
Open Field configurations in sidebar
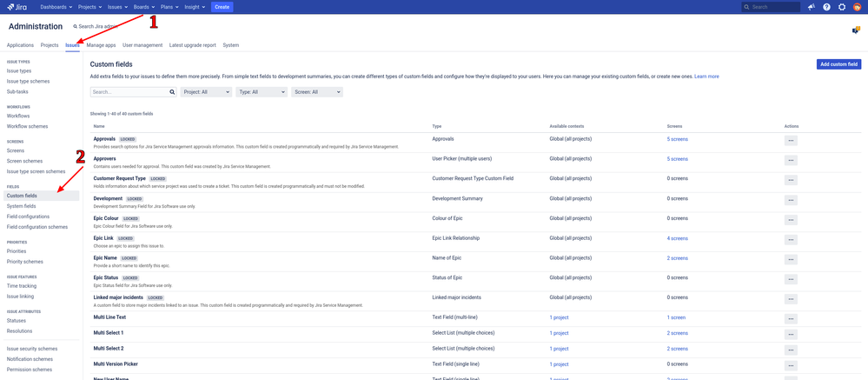point(28,217)
